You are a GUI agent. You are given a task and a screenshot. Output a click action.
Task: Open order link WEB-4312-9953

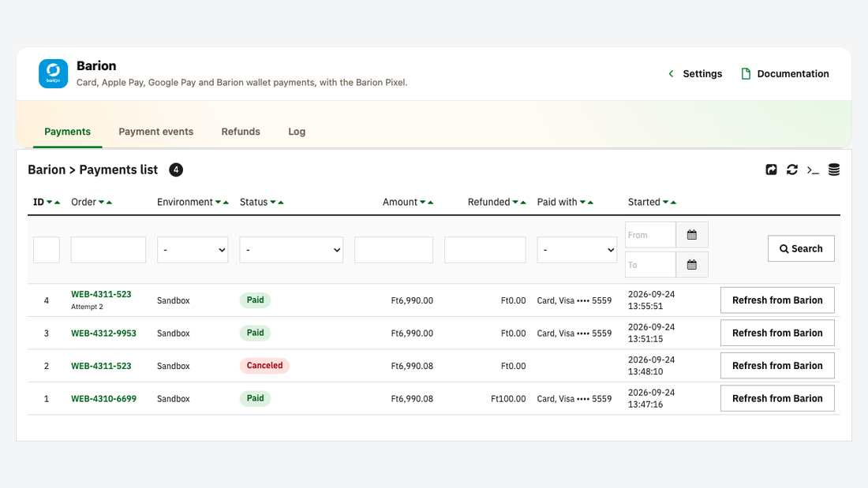click(103, 333)
